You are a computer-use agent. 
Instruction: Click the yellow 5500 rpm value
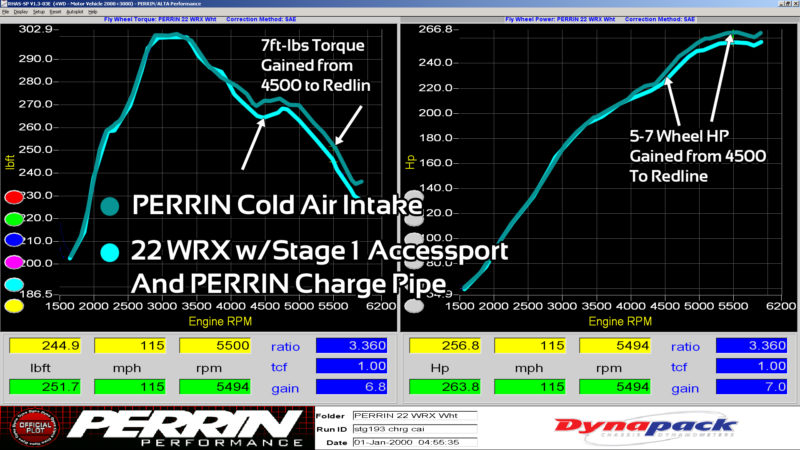coord(215,346)
